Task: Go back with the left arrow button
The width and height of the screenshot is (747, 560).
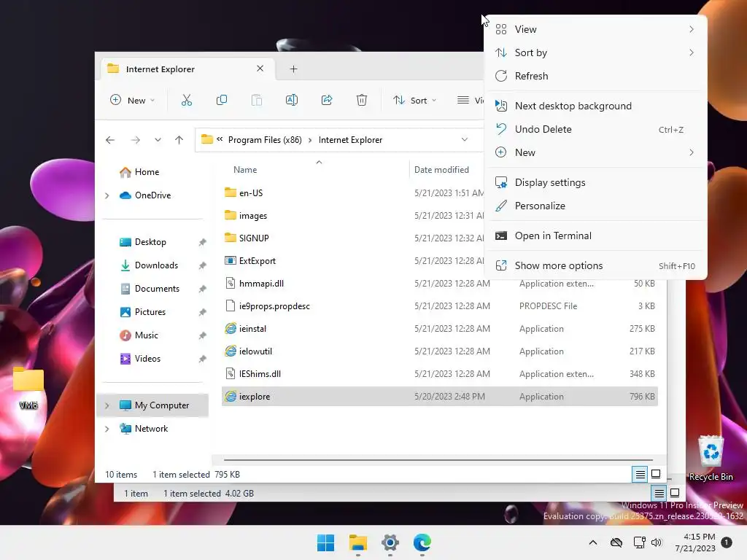Action: (110, 140)
